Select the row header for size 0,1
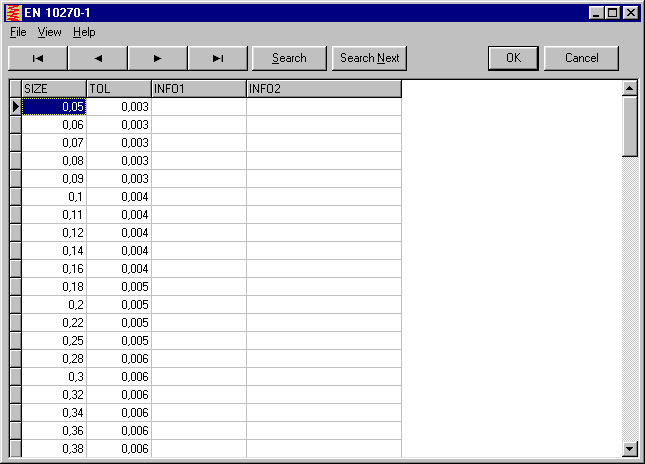The width and height of the screenshot is (645, 464). point(15,197)
